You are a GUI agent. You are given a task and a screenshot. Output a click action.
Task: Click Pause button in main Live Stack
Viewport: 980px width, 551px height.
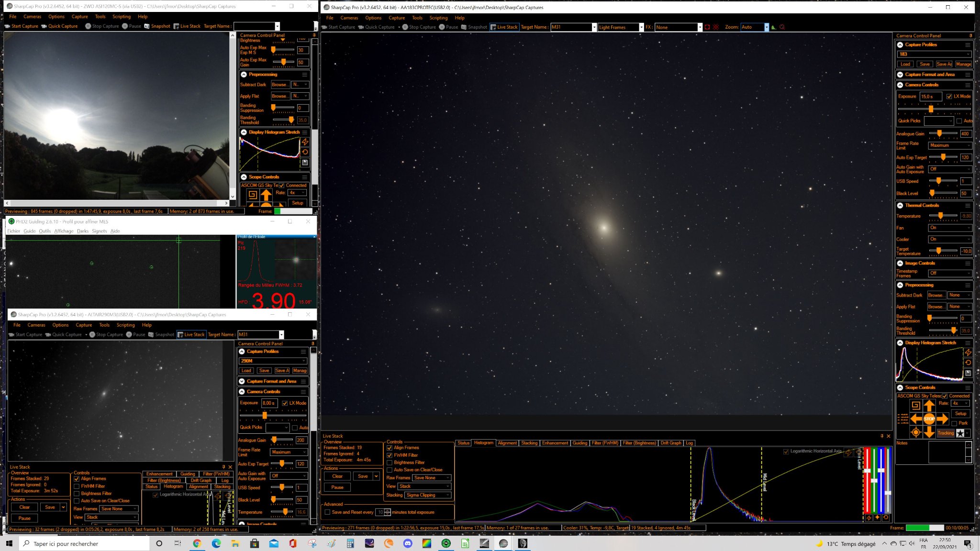[x=337, y=487]
